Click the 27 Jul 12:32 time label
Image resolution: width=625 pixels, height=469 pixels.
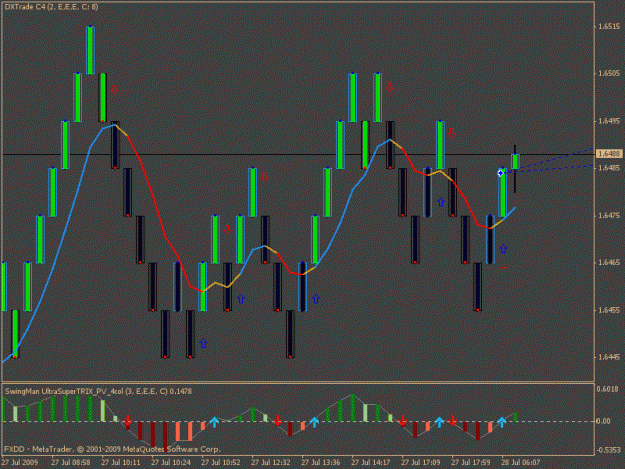tap(271, 462)
